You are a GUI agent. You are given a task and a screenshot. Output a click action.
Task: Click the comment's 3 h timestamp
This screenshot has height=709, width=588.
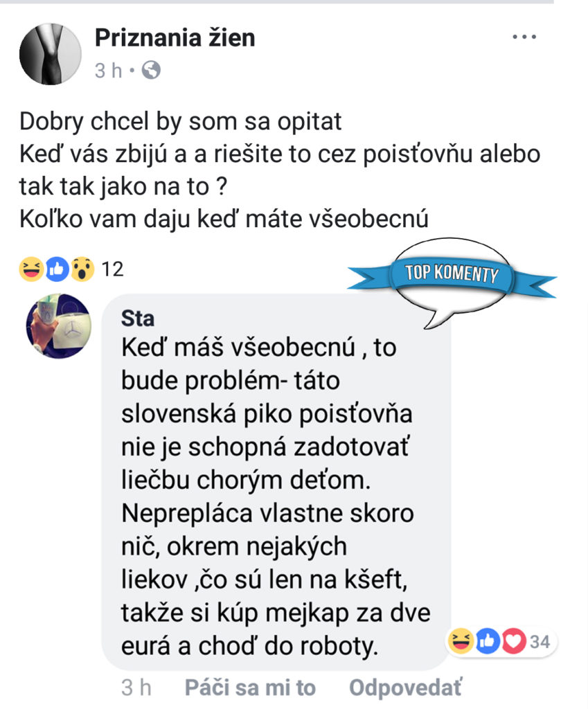(x=136, y=688)
